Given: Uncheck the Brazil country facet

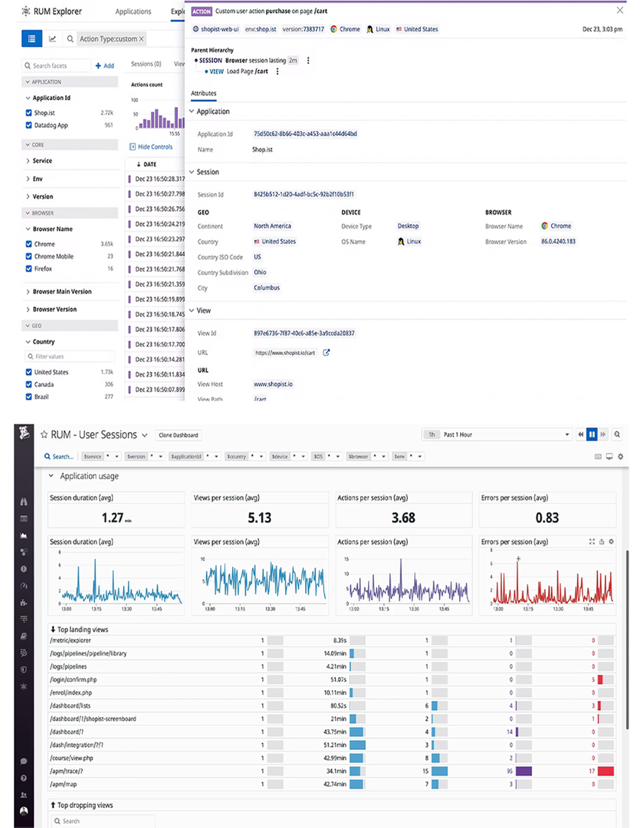Looking at the screenshot, I should pos(29,397).
